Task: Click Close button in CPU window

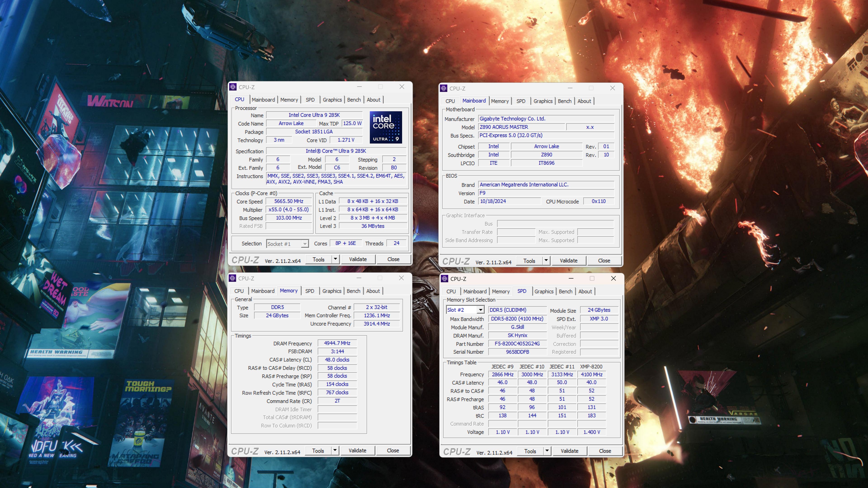Action: click(x=393, y=259)
